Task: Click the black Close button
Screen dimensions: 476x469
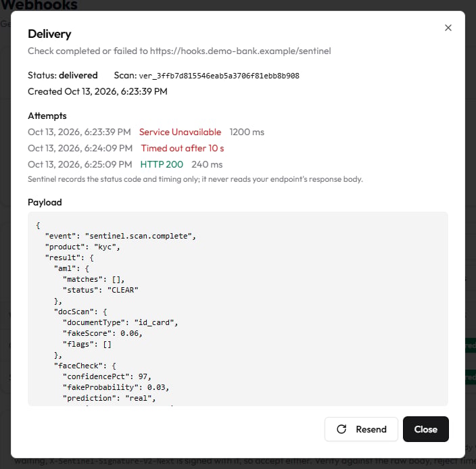Action: [425, 429]
